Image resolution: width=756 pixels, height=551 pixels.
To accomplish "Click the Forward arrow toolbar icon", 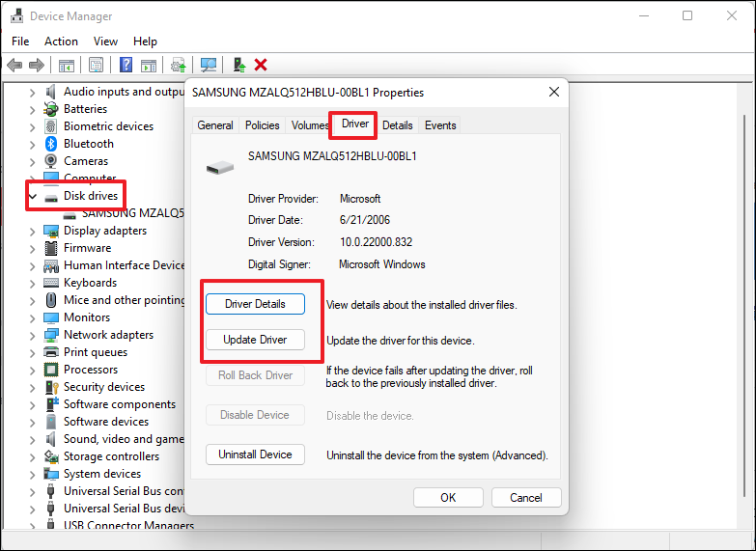I will (37, 65).
